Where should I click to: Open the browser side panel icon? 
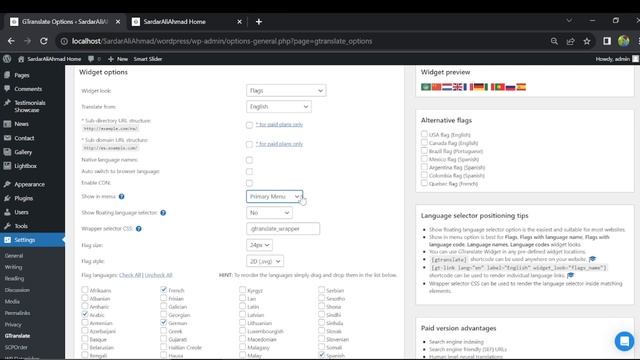tap(607, 41)
